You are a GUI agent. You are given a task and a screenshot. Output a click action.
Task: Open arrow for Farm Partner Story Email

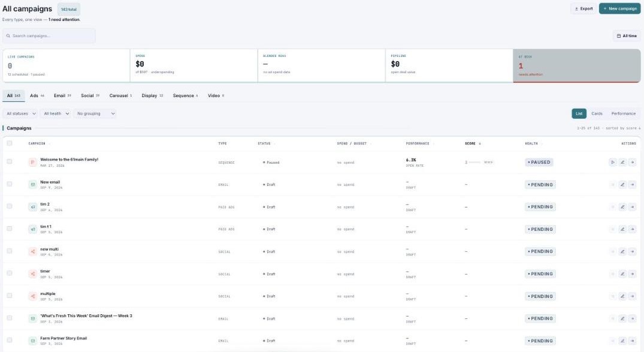click(632, 341)
